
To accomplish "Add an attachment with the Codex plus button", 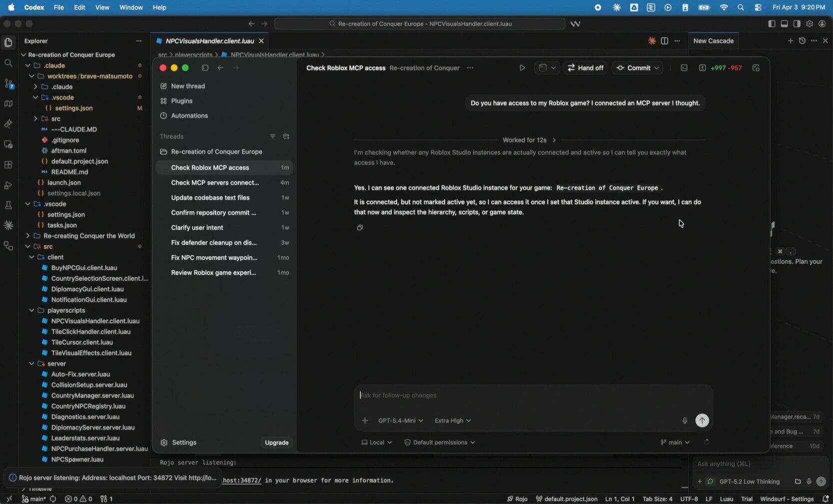I will click(x=365, y=421).
